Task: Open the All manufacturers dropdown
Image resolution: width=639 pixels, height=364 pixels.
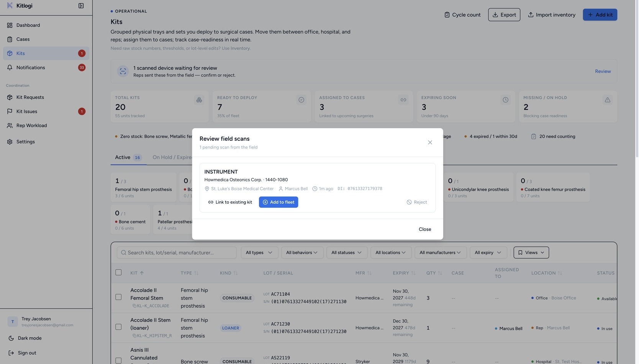Action: pyautogui.click(x=441, y=253)
